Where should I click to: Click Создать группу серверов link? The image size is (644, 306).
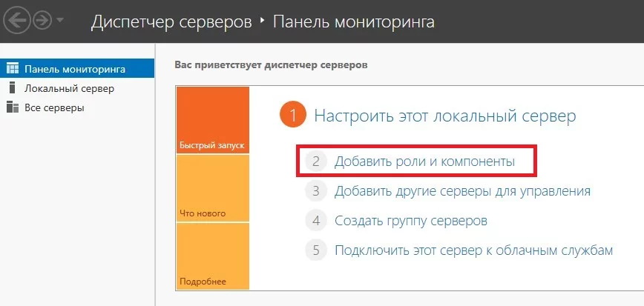pos(411,221)
